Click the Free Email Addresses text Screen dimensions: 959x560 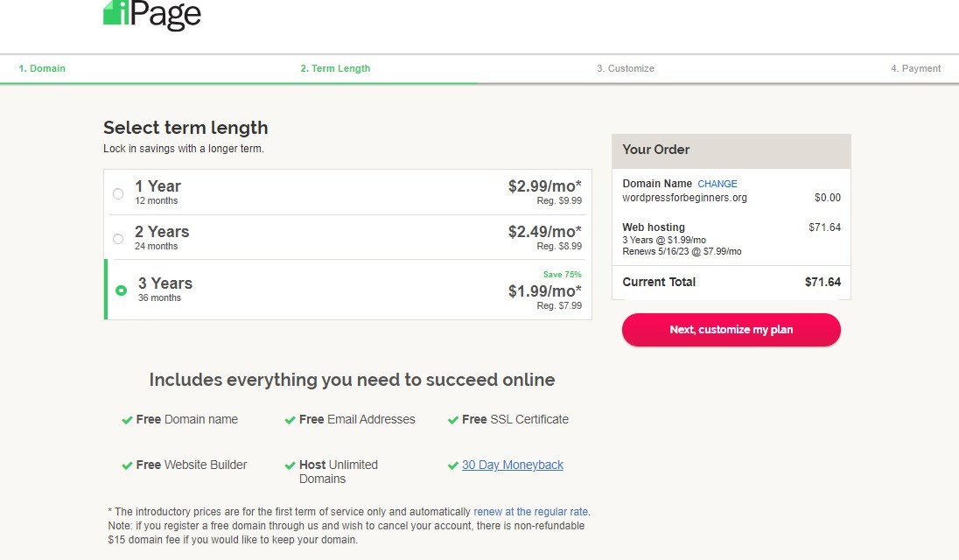click(x=357, y=419)
